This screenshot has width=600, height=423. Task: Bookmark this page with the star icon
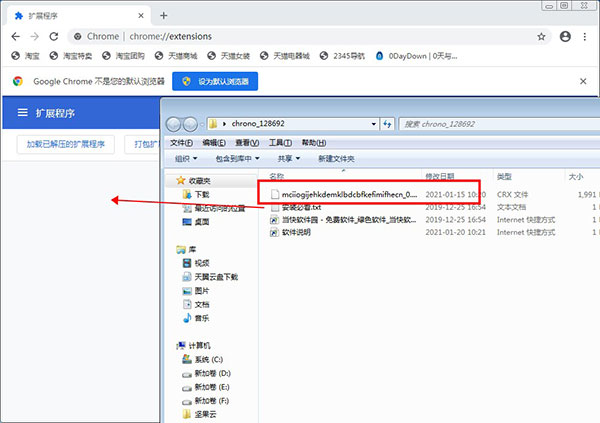541,36
